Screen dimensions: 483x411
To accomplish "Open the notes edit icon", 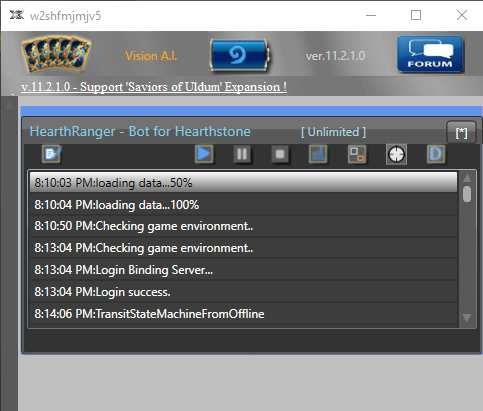I will 52,154.
